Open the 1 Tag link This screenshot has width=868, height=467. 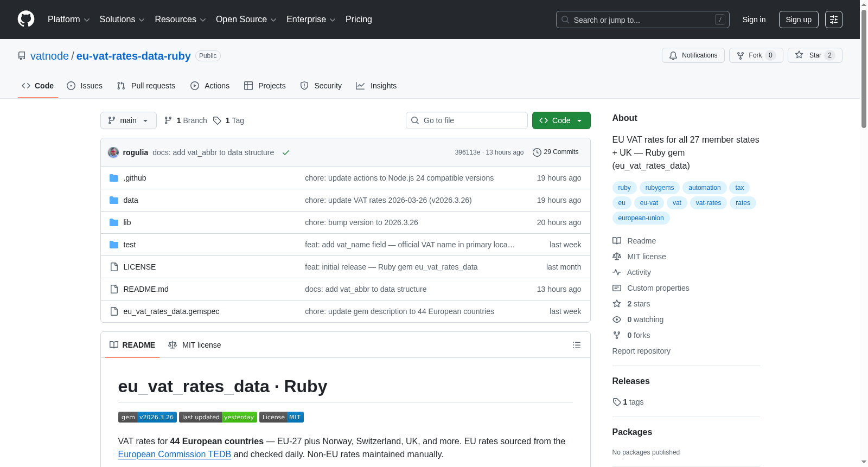[228, 120]
